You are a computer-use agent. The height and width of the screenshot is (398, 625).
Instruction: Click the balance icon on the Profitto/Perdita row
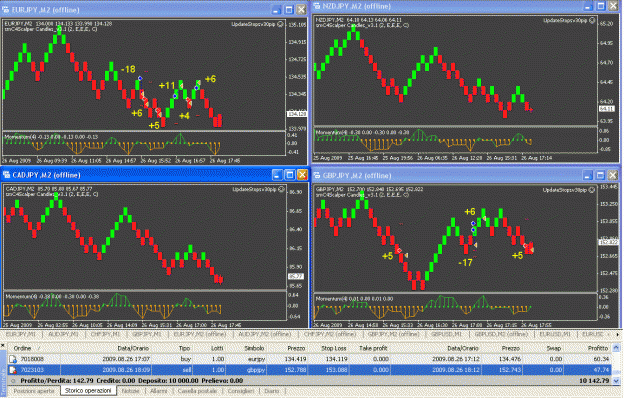pos(13,381)
